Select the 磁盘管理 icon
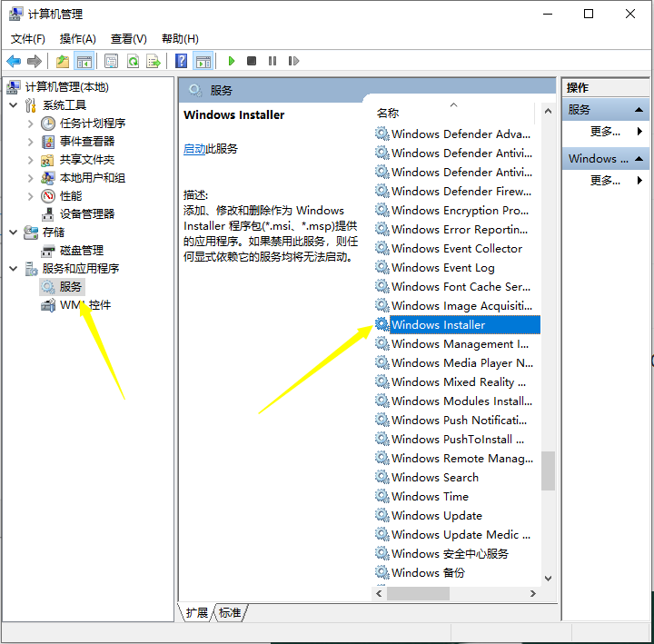 click(48, 251)
